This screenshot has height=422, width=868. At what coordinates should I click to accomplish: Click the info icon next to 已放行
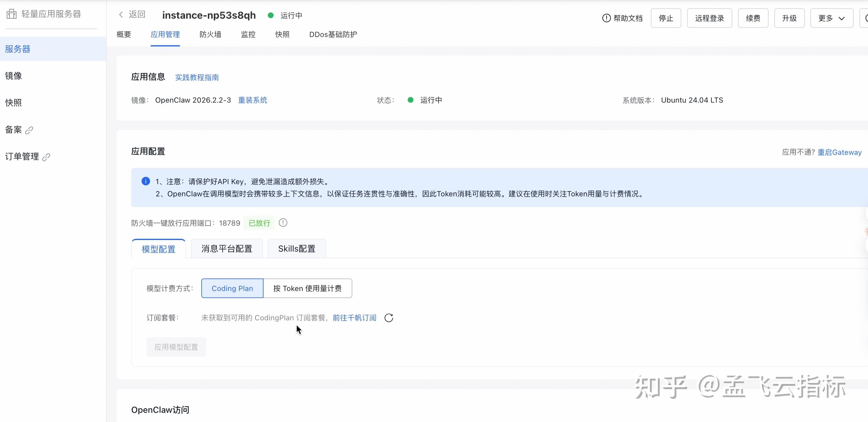click(283, 223)
